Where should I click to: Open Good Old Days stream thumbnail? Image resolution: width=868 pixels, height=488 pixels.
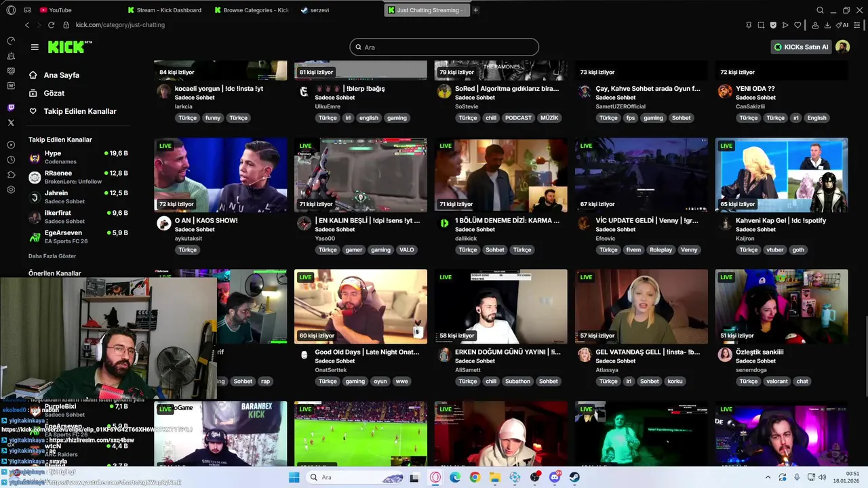click(x=361, y=306)
